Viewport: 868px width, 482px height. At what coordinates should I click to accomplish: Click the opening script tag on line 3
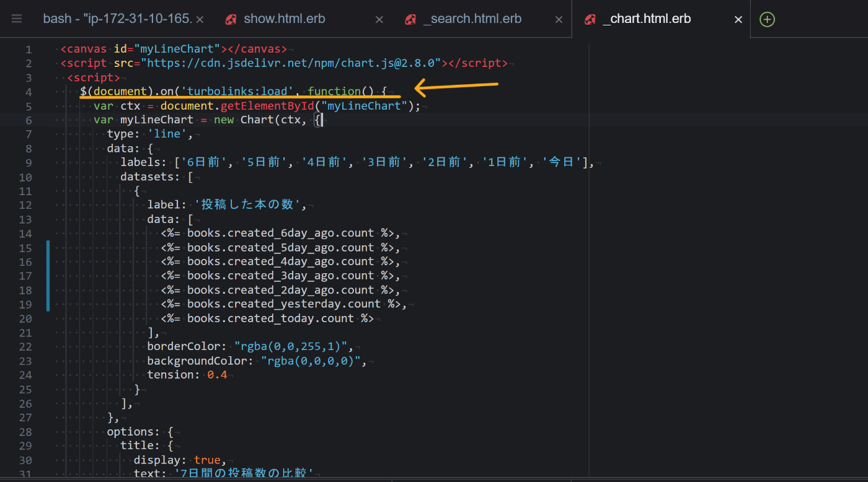(x=94, y=77)
